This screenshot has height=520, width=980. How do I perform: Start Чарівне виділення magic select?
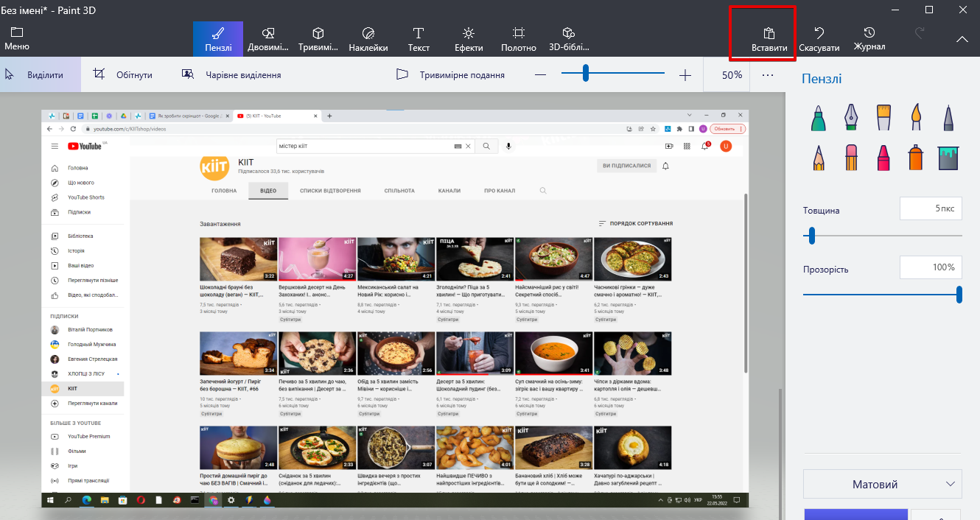click(x=231, y=75)
